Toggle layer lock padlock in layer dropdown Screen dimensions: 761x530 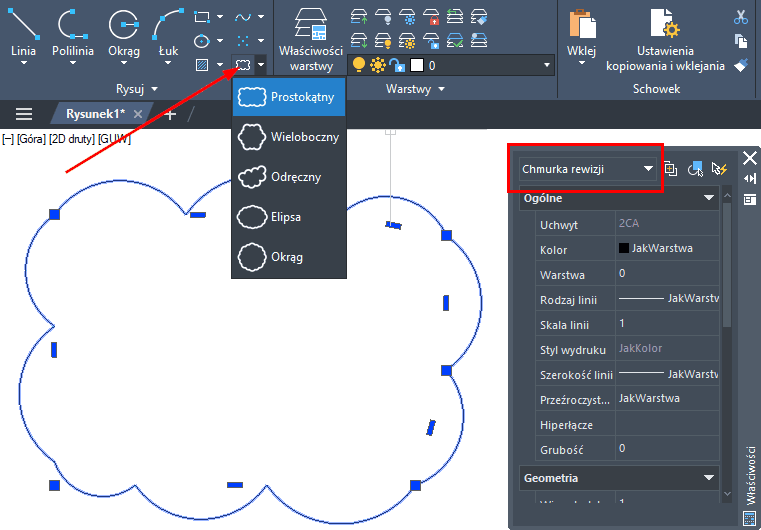[397, 65]
